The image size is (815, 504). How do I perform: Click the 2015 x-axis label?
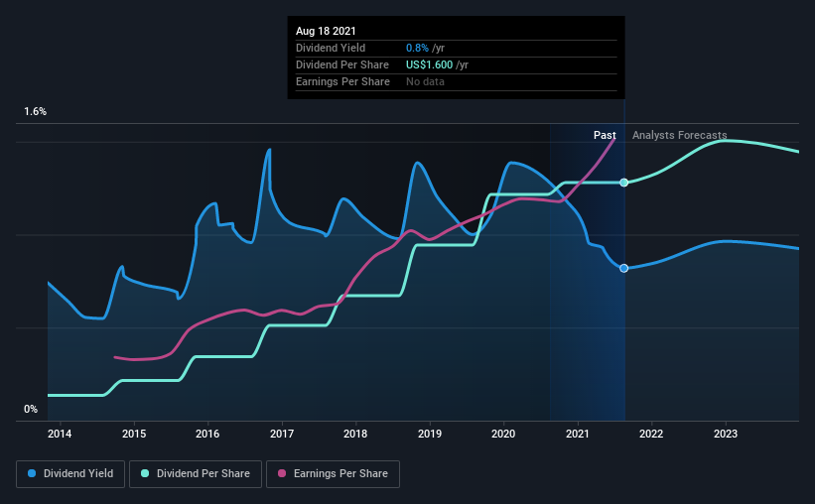(134, 434)
